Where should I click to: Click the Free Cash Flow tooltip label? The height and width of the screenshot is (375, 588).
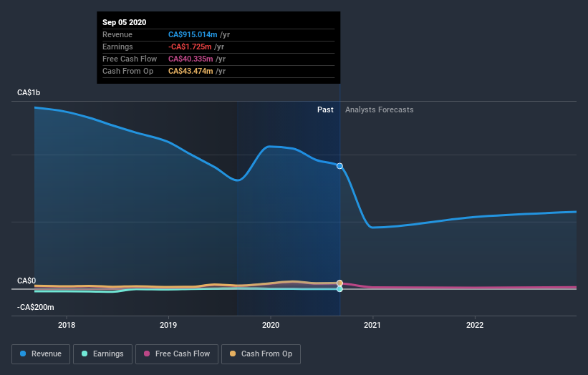(130, 59)
